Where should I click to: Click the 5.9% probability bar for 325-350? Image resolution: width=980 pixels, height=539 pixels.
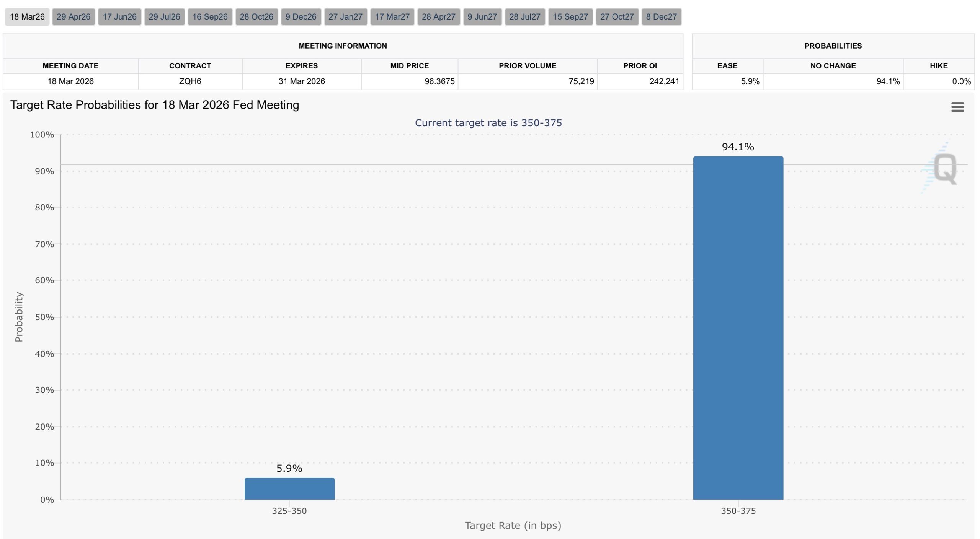(290, 488)
